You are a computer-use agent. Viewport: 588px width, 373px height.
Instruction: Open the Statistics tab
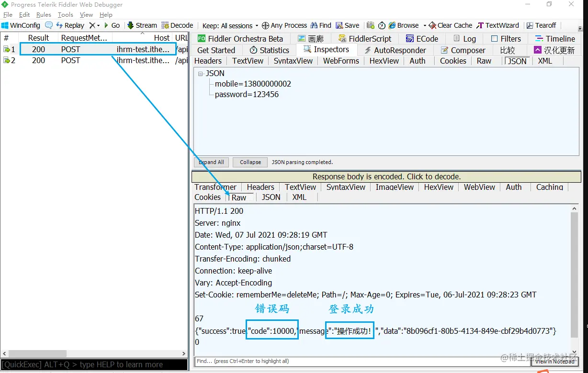click(269, 50)
